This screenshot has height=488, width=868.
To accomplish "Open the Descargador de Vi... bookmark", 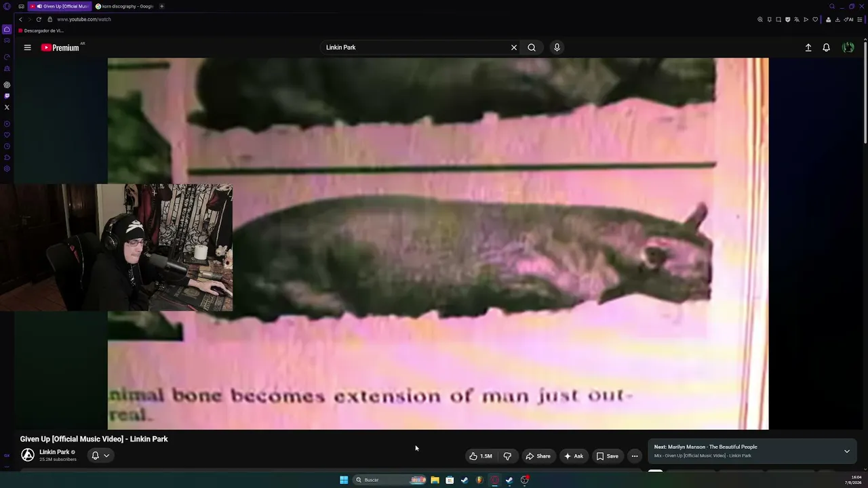I will coord(41,30).
